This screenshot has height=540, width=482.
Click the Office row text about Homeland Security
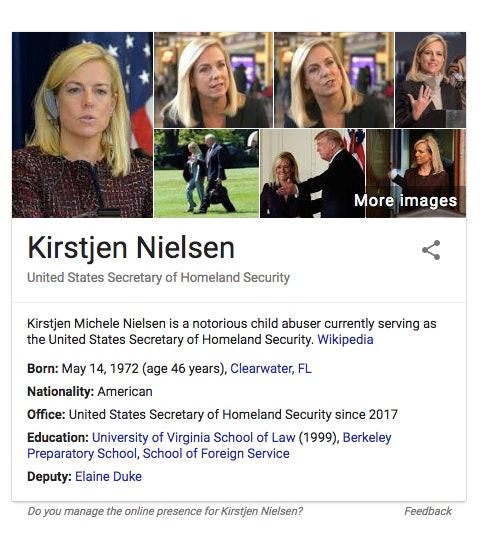point(233,414)
